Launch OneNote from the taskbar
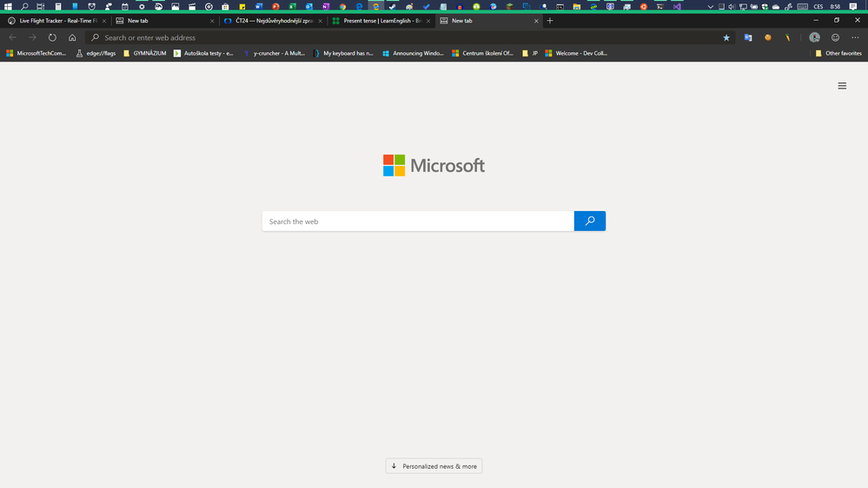Viewport: 868px width, 488px height. [326, 7]
